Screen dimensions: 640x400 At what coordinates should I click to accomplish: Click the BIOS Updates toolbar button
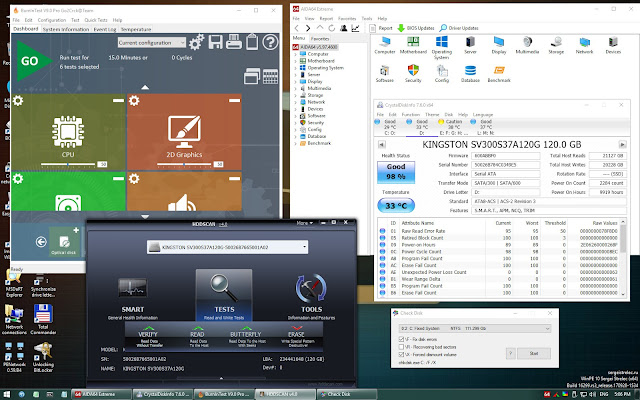pyautogui.click(x=416, y=28)
